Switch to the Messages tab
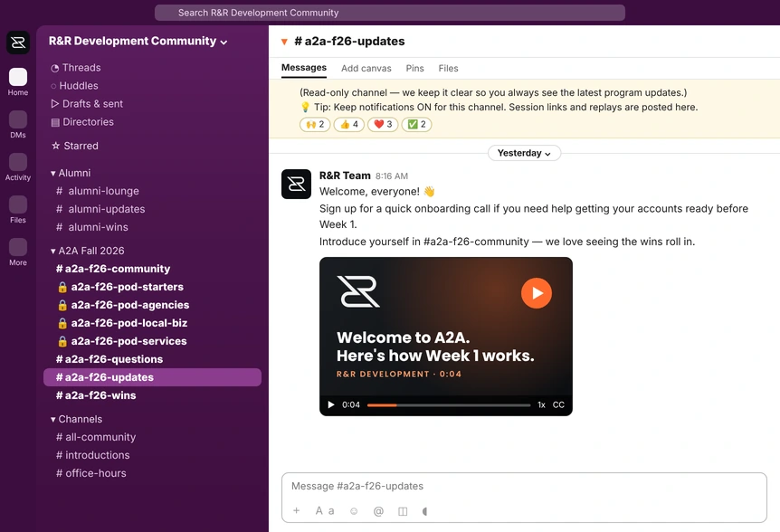The width and height of the screenshot is (780, 532). (304, 68)
